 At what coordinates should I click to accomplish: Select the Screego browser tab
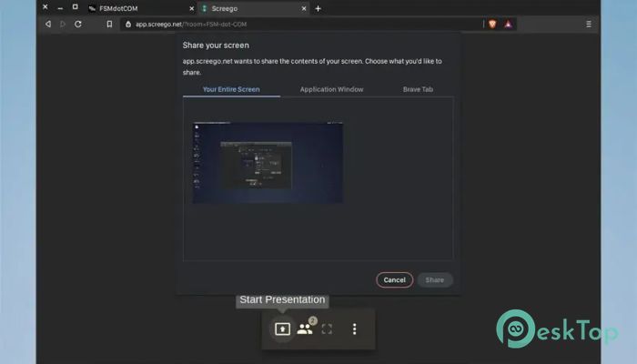point(254,8)
